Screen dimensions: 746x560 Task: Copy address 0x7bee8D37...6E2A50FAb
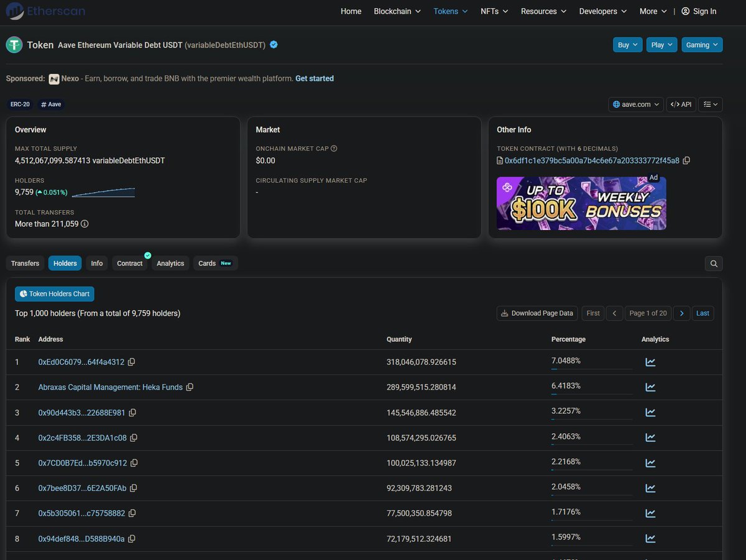(x=134, y=489)
